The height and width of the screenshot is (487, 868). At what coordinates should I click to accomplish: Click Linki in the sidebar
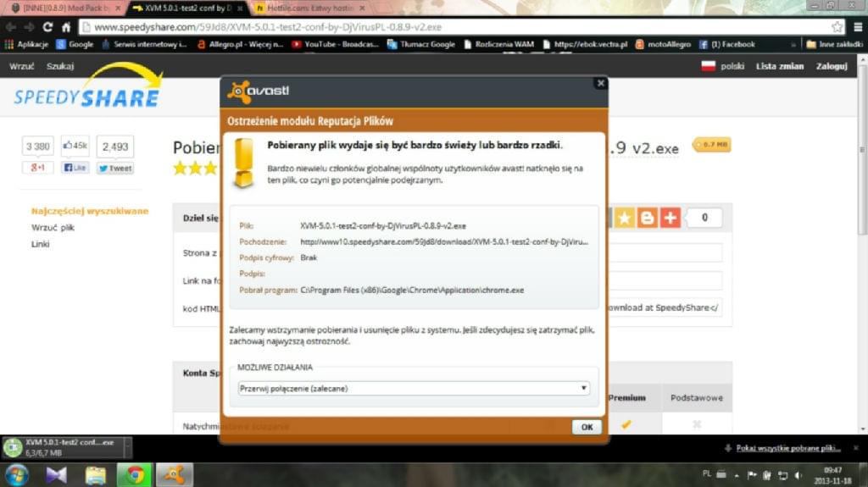coord(40,244)
